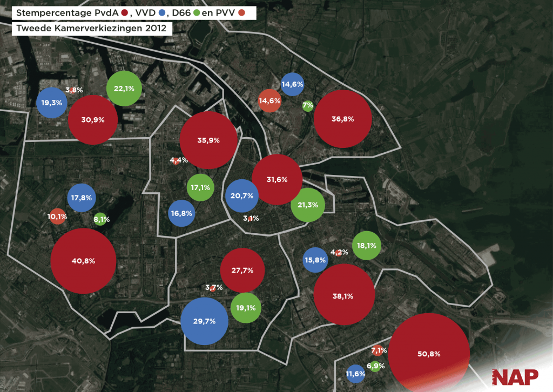
Task: Click the 7,1% PVV bubble
Action: click(x=377, y=350)
